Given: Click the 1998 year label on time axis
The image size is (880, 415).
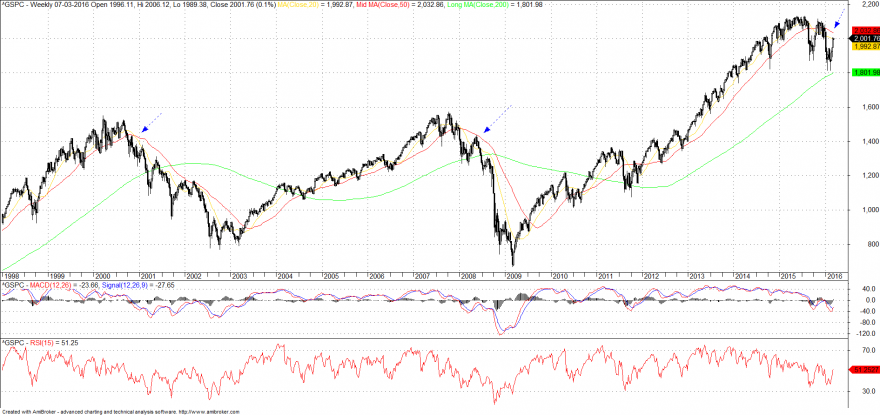Looking at the screenshot, I should click(x=10, y=277).
